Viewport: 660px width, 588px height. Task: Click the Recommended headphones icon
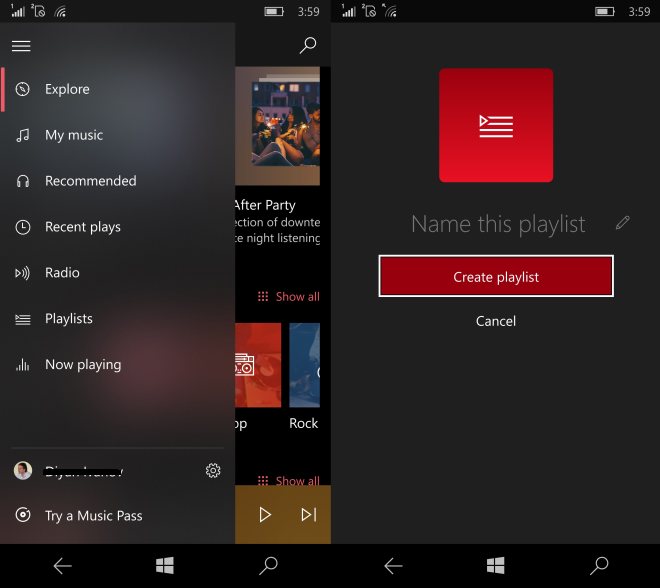pos(23,181)
